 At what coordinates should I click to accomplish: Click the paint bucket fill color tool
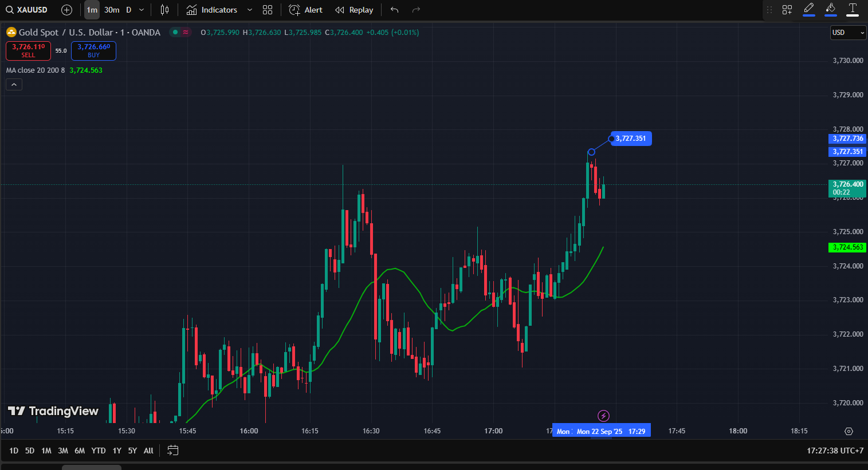(x=831, y=9)
